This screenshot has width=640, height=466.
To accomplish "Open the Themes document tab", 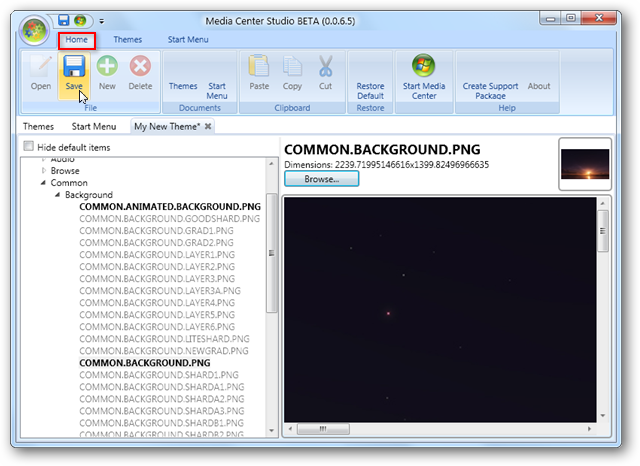I will 38,126.
